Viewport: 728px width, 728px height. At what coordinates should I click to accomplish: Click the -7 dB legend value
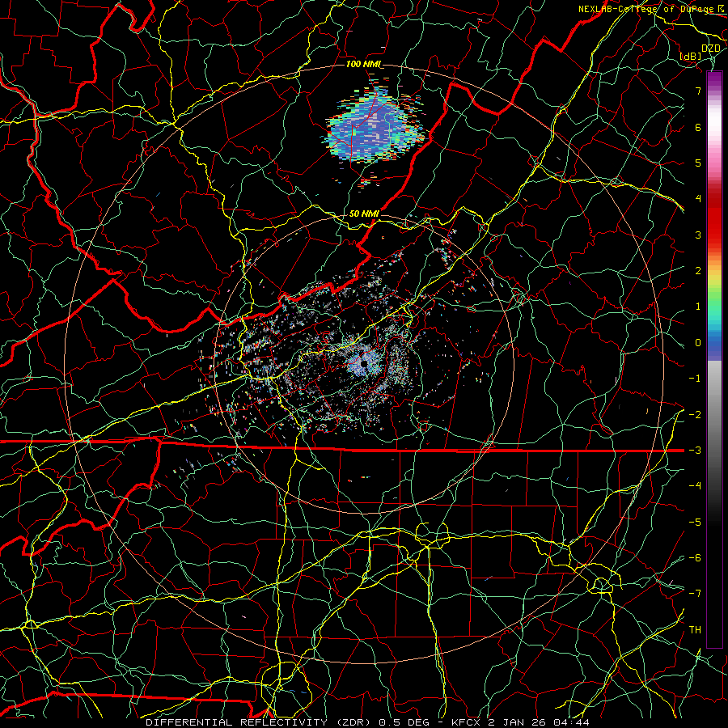pyautogui.click(x=695, y=594)
